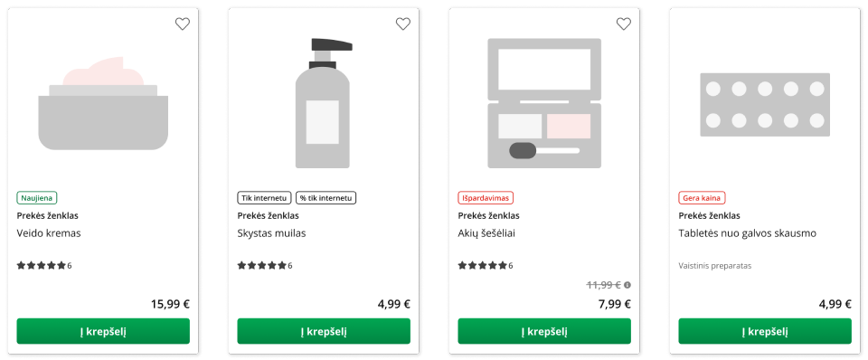Click the eyeshadow palette image
Image resolution: width=868 pixels, height=360 pixels.
(544, 103)
